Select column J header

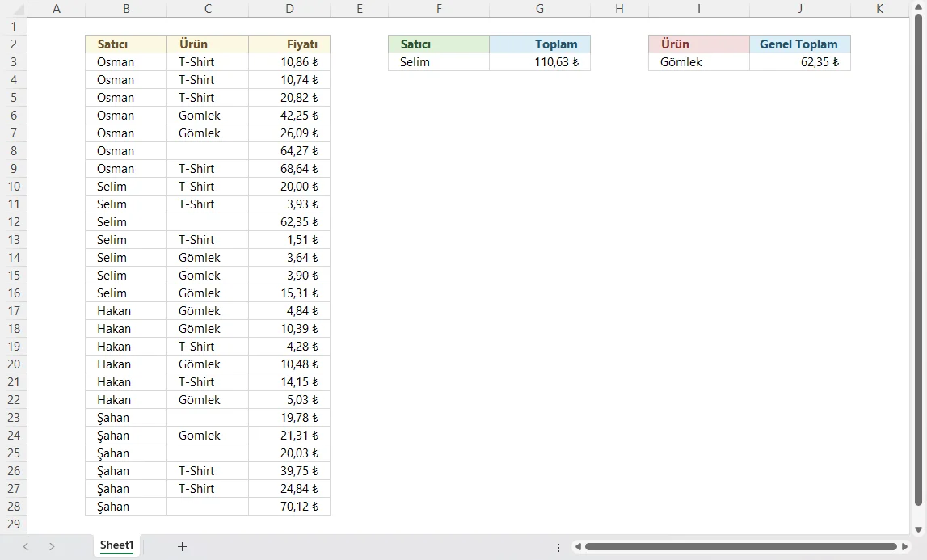[x=800, y=9]
